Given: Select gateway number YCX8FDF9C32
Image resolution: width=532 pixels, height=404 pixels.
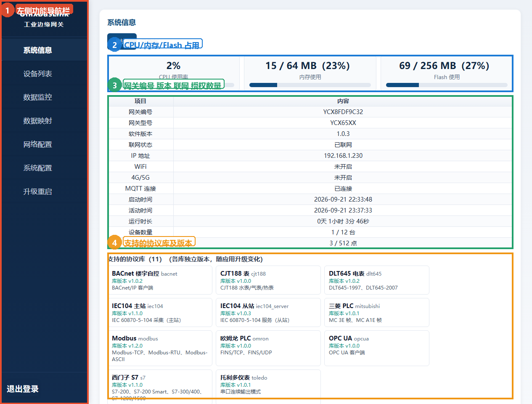Looking at the screenshot, I should coord(343,112).
